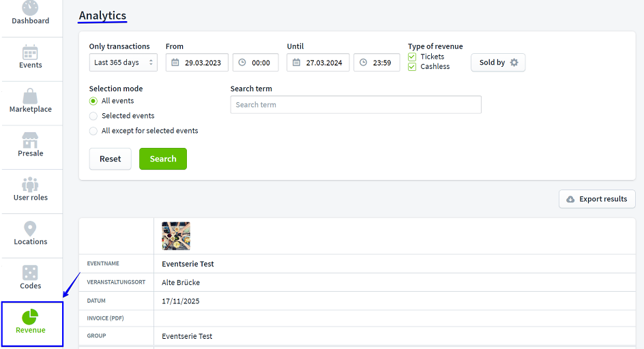644x349 pixels.
Task: Open the Dashboard sidebar icon
Action: [31, 8]
